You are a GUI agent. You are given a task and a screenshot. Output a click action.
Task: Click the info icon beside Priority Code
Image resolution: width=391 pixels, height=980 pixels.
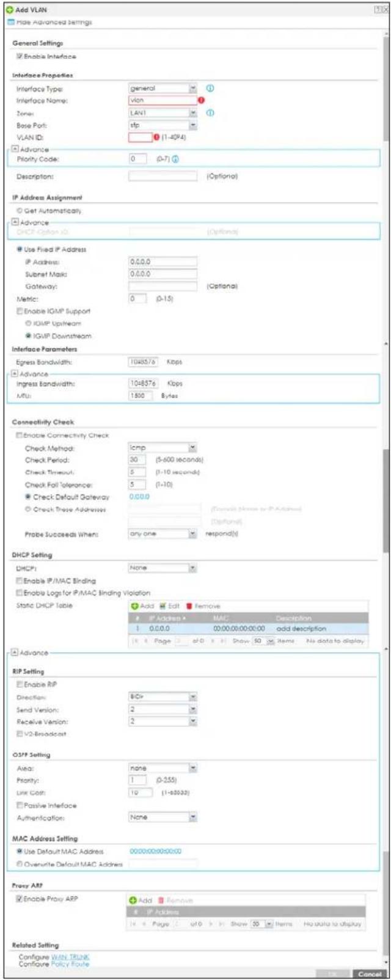click(175, 159)
